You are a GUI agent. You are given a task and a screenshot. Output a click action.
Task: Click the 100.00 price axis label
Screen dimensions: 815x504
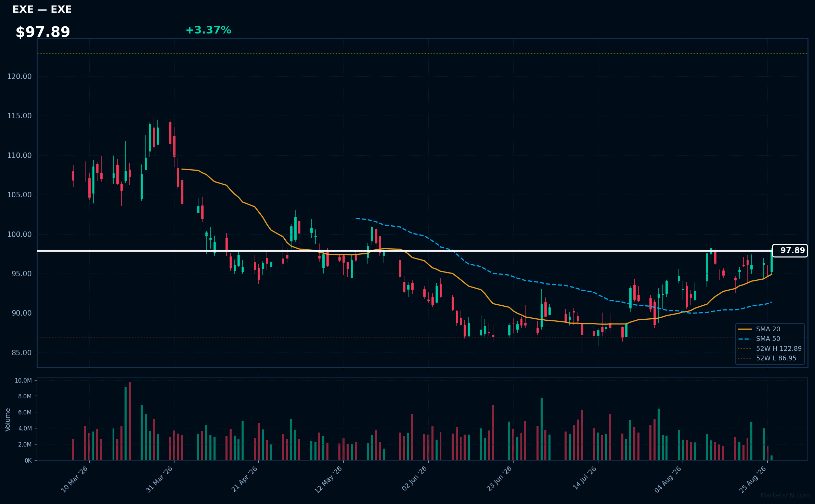point(20,234)
